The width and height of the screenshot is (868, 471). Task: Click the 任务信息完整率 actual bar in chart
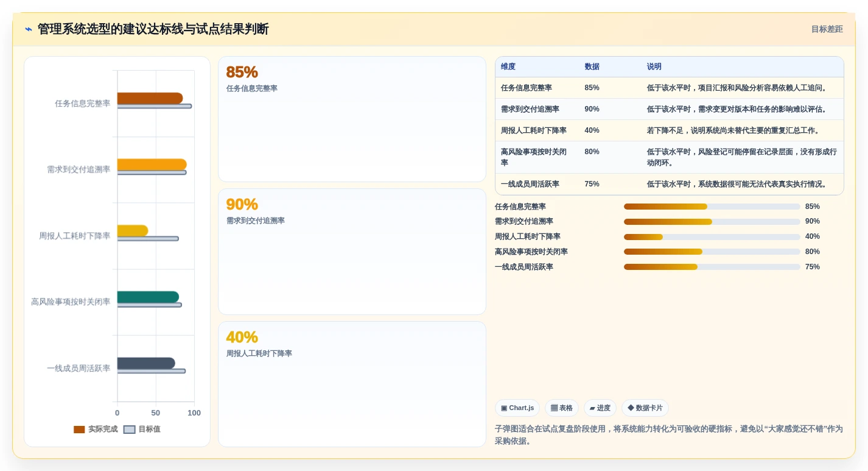pos(150,98)
